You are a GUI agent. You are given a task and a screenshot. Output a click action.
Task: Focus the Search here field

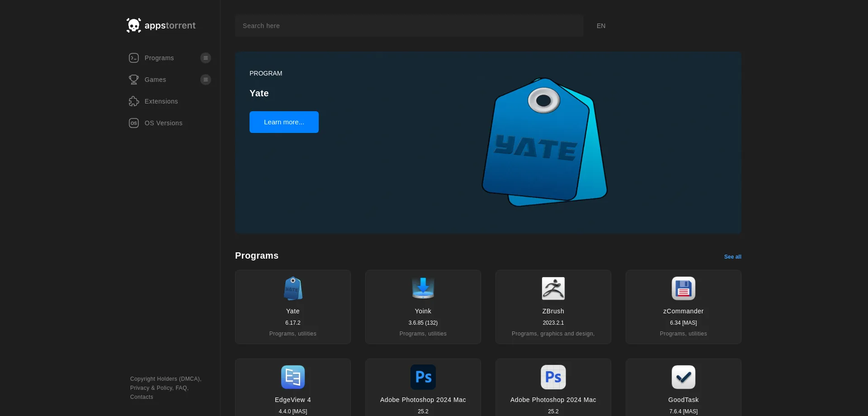pyautogui.click(x=409, y=26)
